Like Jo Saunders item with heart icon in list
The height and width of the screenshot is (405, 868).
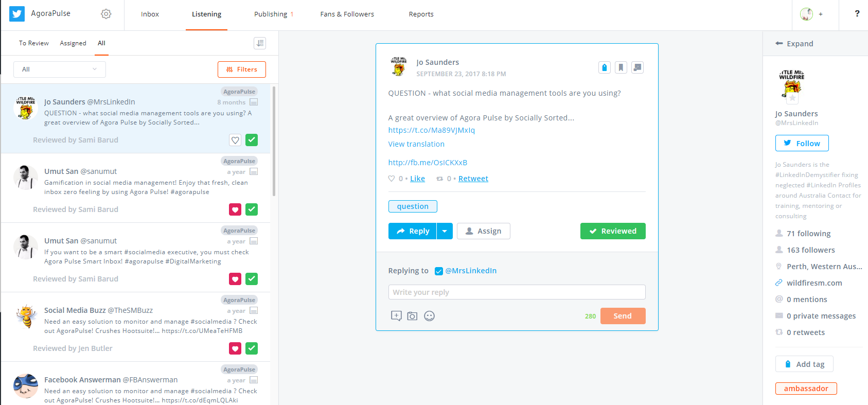click(235, 140)
